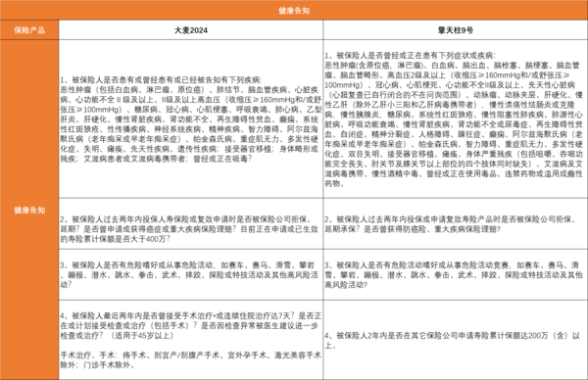The image size is (588, 380).
Task: Select the 保险产品 header cell
Action: click(29, 30)
